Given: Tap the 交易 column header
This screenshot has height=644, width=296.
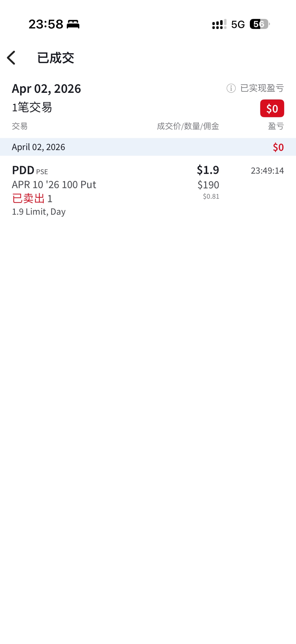Looking at the screenshot, I should click(x=20, y=126).
